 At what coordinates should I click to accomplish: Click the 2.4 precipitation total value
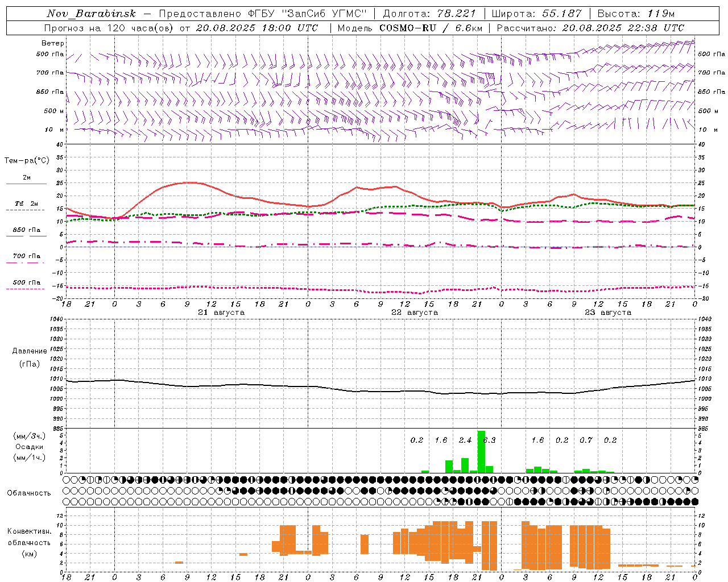coord(465,440)
